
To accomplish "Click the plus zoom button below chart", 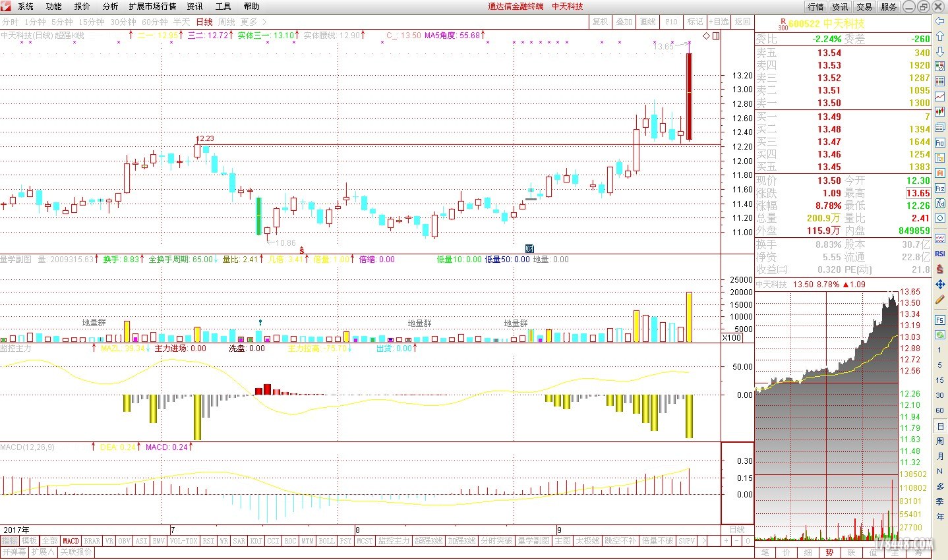I will pos(726,541).
